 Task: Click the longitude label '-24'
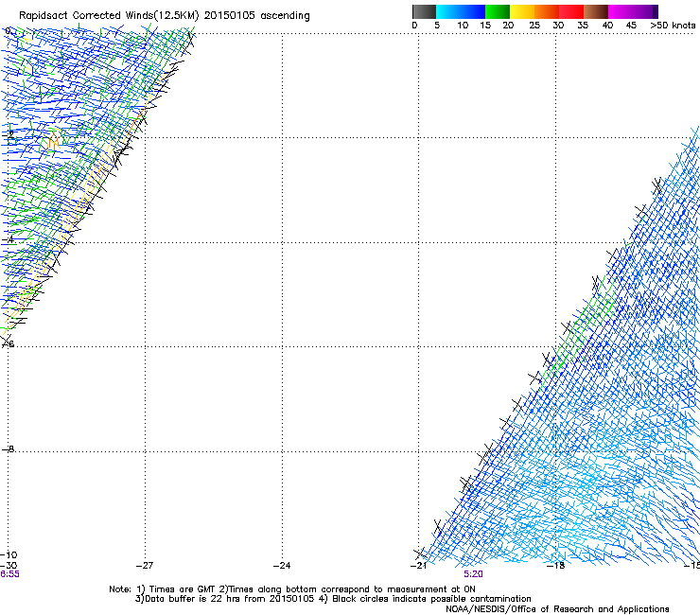pyautogui.click(x=282, y=566)
